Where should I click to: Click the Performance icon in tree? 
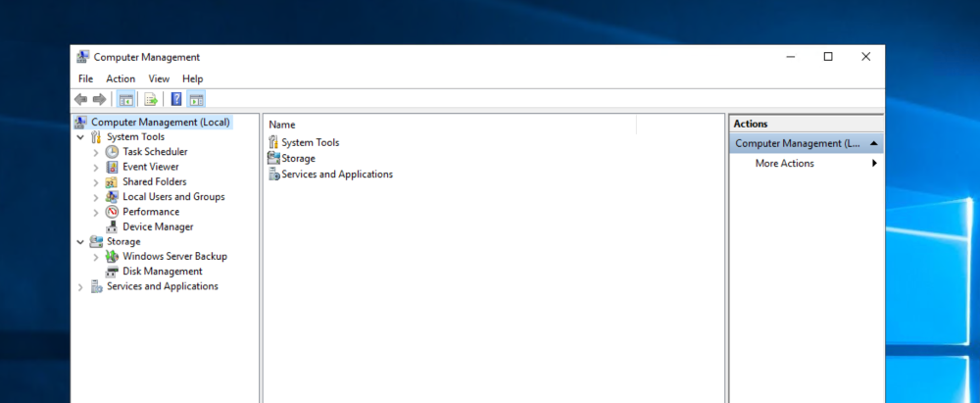(112, 212)
